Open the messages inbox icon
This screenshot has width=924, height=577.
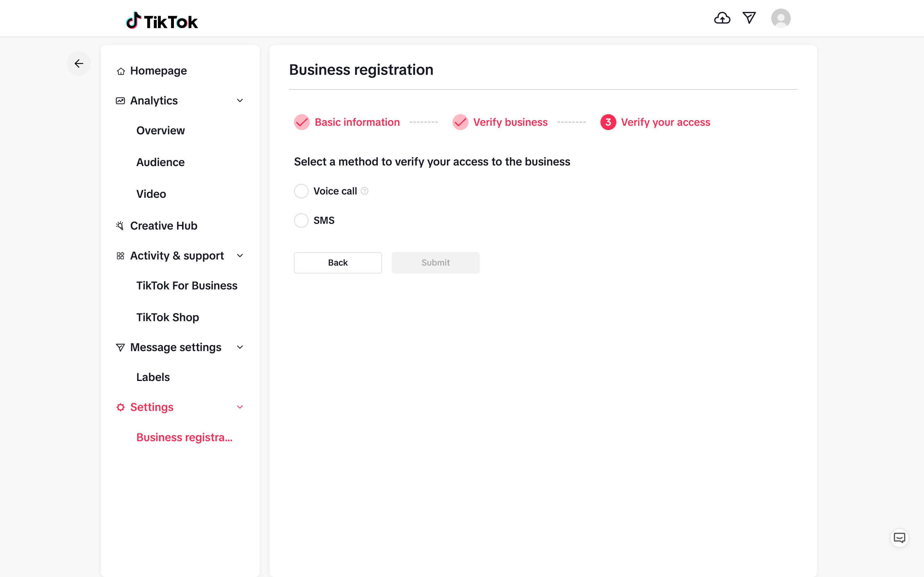[749, 18]
